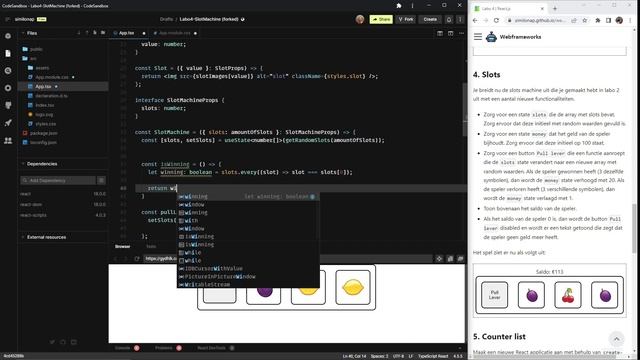Open the Webframeworks hamburger menu
The width and height of the screenshot is (640, 360).
click(478, 37)
